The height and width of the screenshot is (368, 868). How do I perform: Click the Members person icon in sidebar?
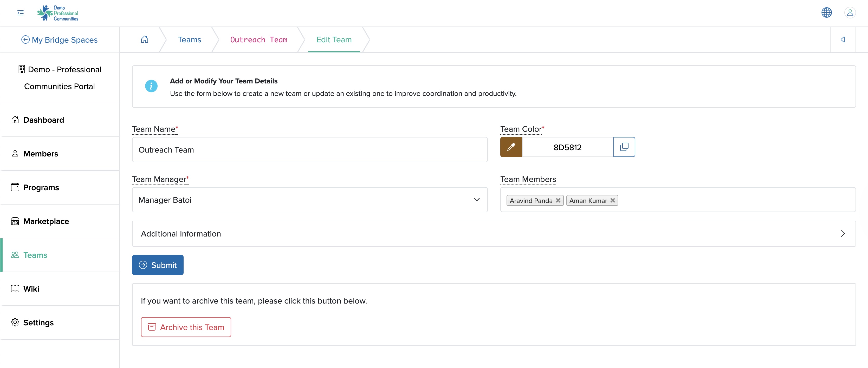point(15,154)
